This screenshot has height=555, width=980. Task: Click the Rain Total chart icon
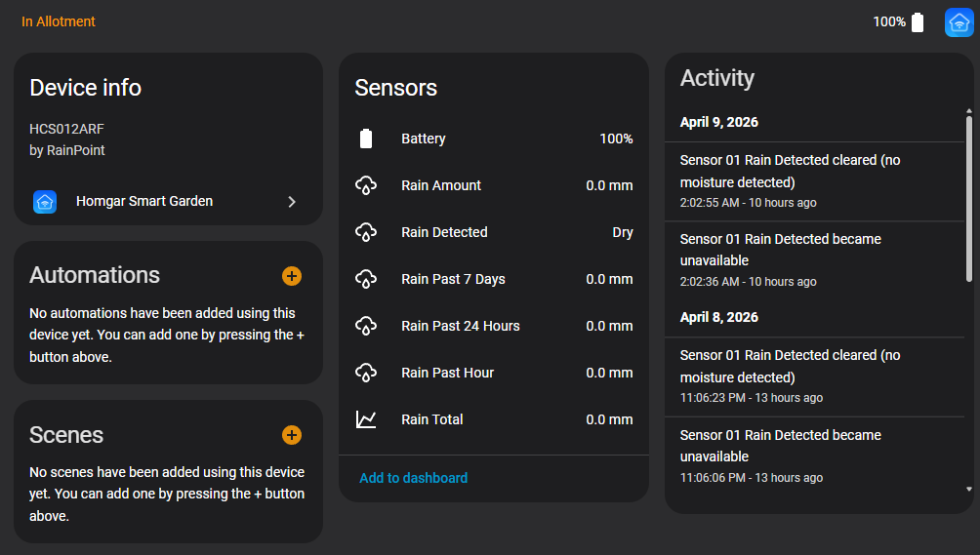pos(366,419)
